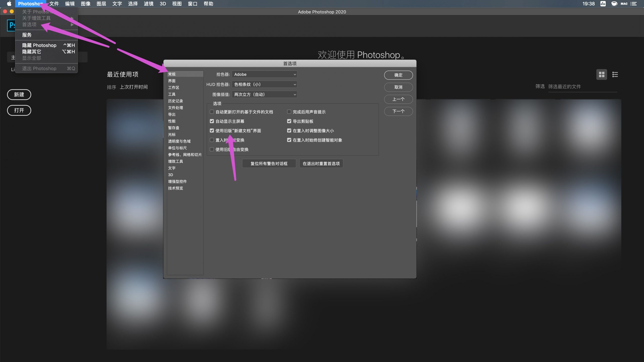Open the 滤镜 menu
This screenshot has height=362, width=644.
click(x=148, y=4)
